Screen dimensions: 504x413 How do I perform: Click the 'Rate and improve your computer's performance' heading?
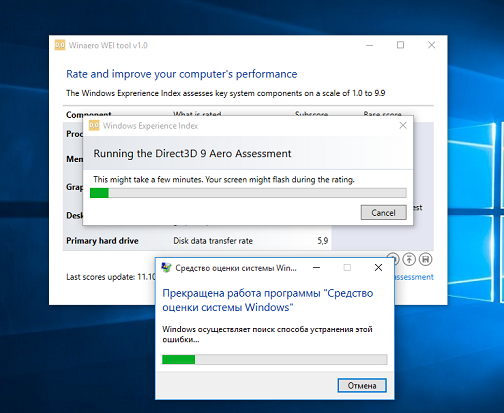tap(182, 74)
